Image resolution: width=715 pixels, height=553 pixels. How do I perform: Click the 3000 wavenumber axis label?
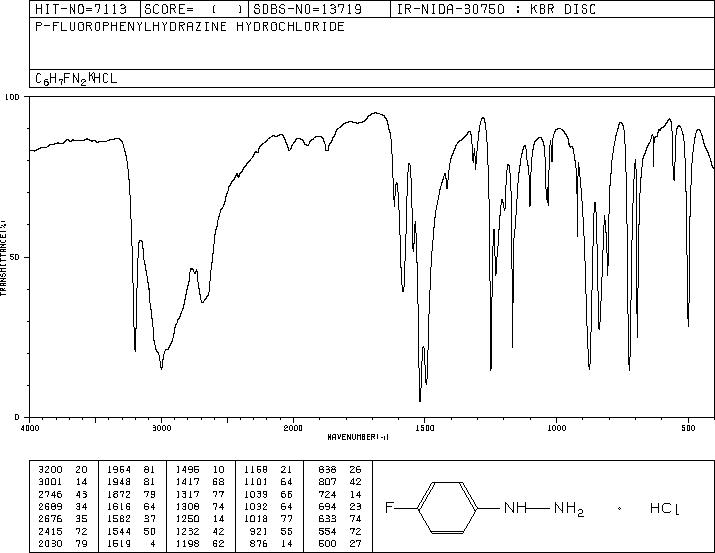point(161,428)
